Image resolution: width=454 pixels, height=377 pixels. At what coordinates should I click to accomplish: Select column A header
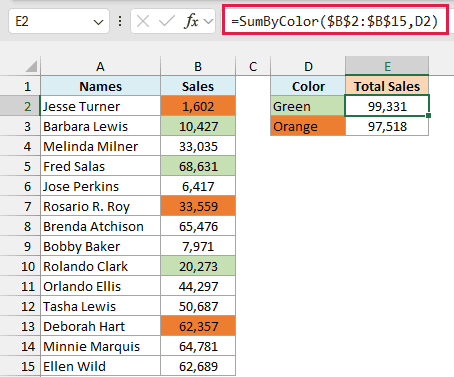(x=100, y=67)
